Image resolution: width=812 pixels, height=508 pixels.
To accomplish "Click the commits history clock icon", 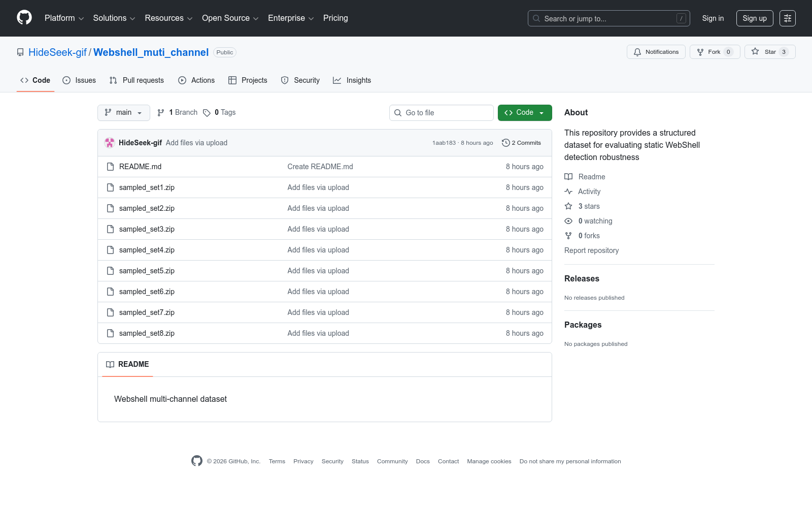I will coord(505,143).
